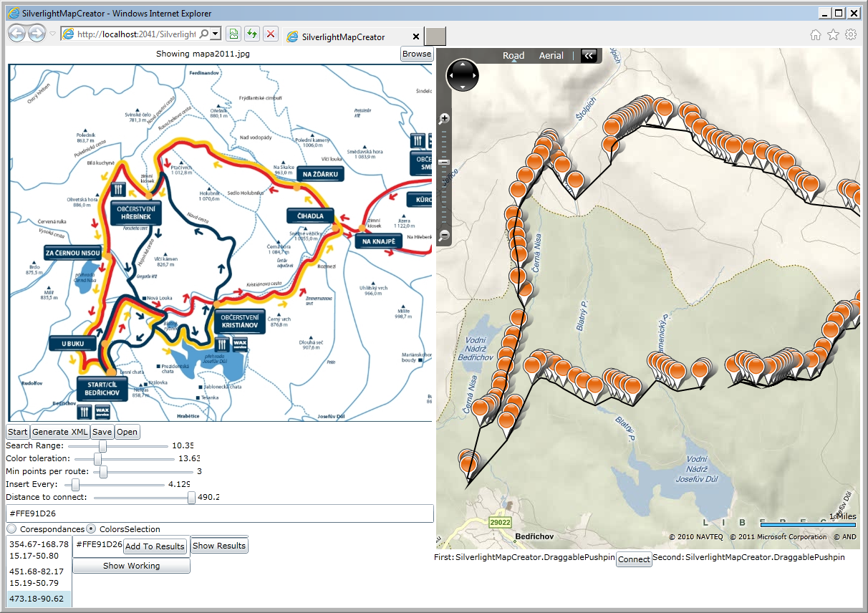Select the SilverlightMapCreator tab
This screenshot has height=613, width=868.
point(344,37)
